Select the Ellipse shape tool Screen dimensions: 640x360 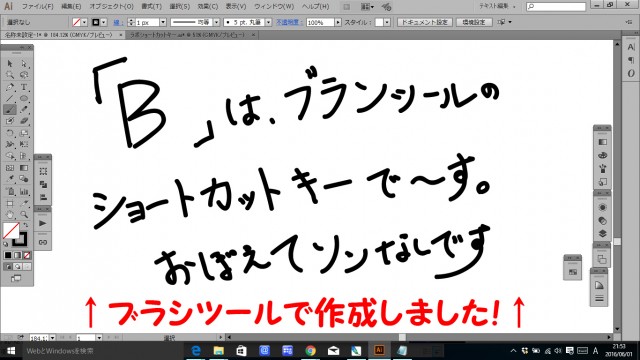24,98
